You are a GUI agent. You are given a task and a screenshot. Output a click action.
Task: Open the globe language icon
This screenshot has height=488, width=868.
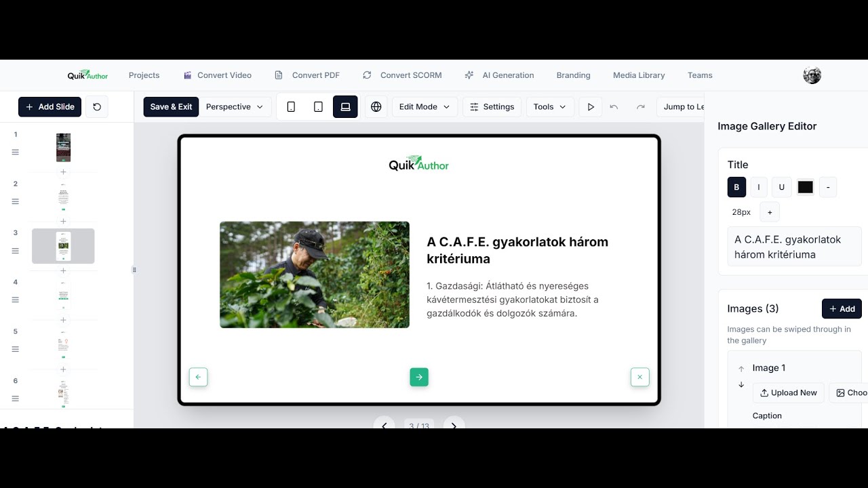(376, 107)
